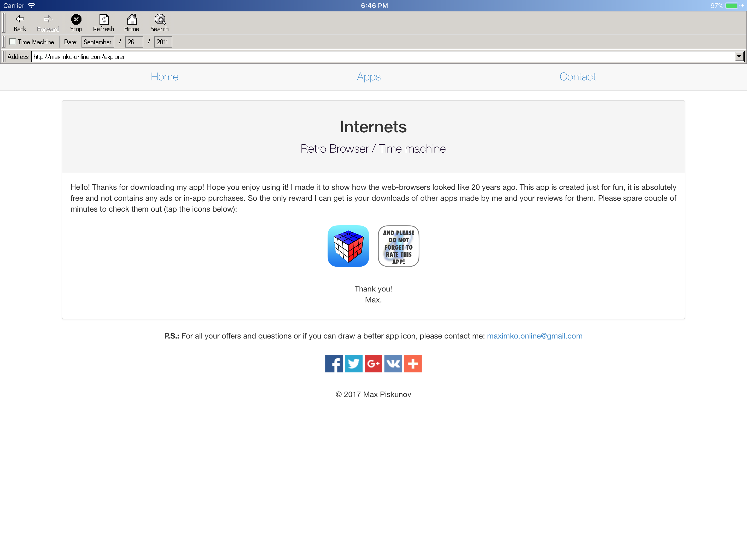The width and height of the screenshot is (747, 560).
Task: Click the Twitter share icon
Action: coord(354,363)
